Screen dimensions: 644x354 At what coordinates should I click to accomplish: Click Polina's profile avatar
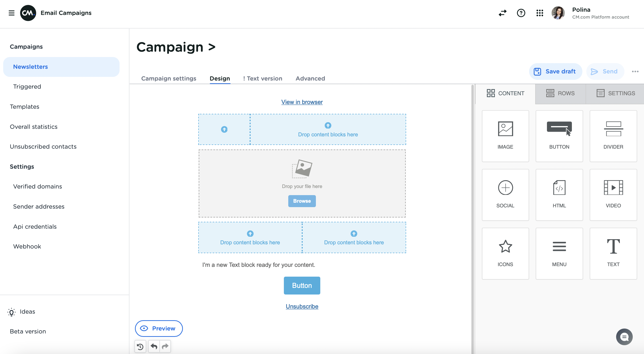coord(558,13)
